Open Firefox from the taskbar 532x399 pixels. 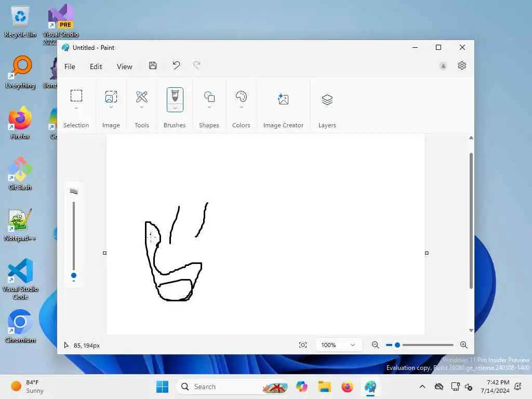tap(347, 387)
